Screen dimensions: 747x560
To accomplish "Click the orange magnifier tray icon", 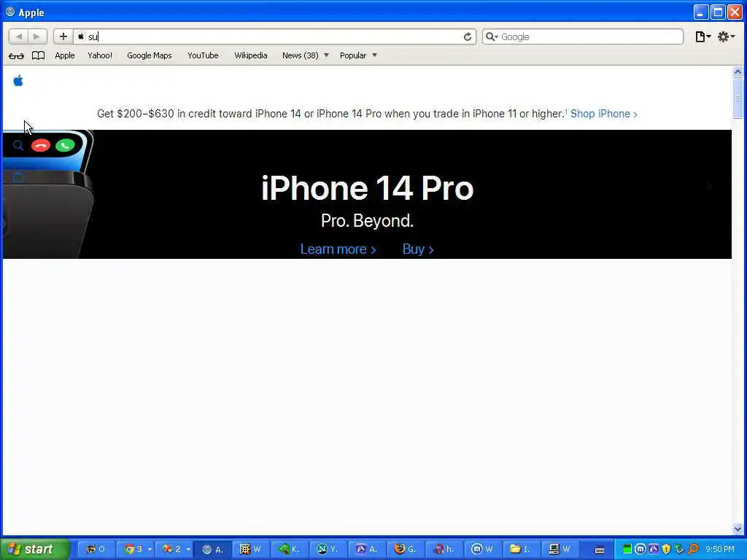I will [693, 549].
